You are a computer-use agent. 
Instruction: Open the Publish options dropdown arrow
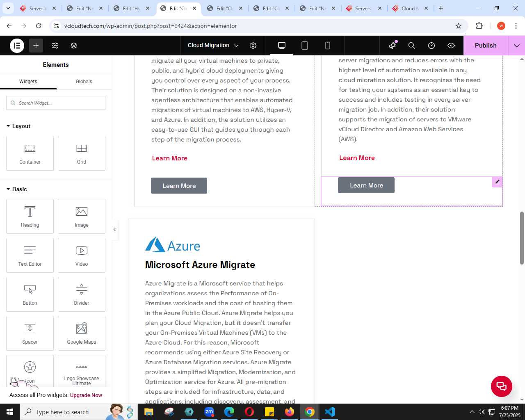517,46
